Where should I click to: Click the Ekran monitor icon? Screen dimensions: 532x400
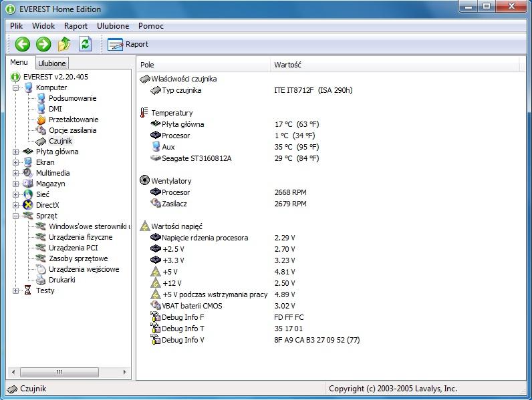[28, 162]
